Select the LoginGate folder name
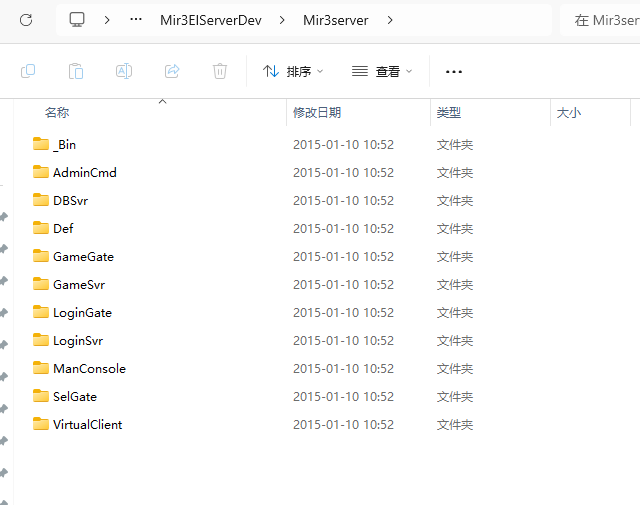The height and width of the screenshot is (505, 640). pos(82,313)
